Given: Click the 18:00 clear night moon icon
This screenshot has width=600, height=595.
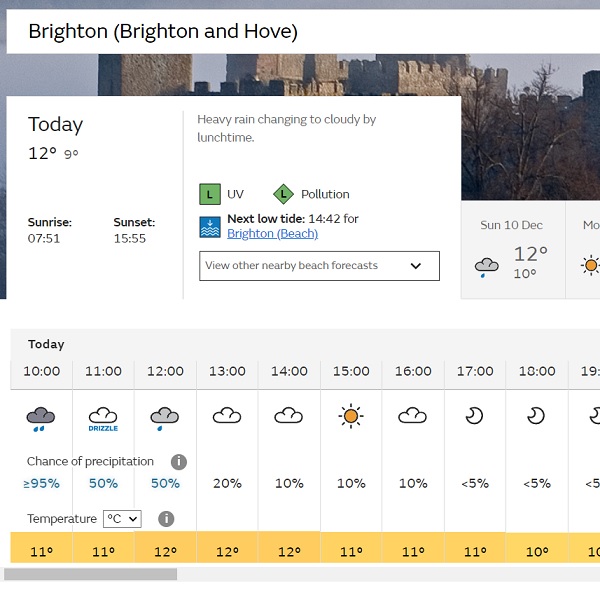Looking at the screenshot, I should pyautogui.click(x=536, y=416).
